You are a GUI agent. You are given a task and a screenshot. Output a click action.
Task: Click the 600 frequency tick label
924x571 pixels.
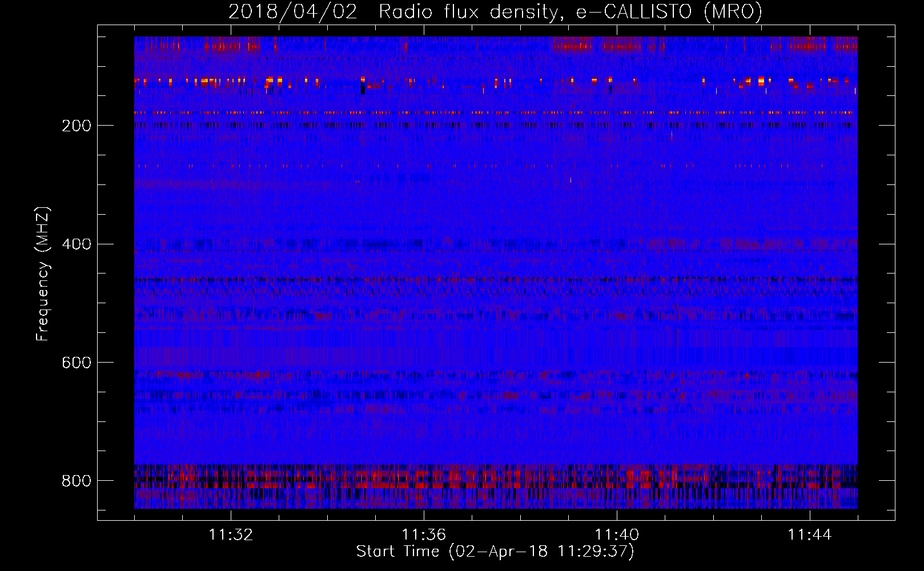[x=77, y=363]
